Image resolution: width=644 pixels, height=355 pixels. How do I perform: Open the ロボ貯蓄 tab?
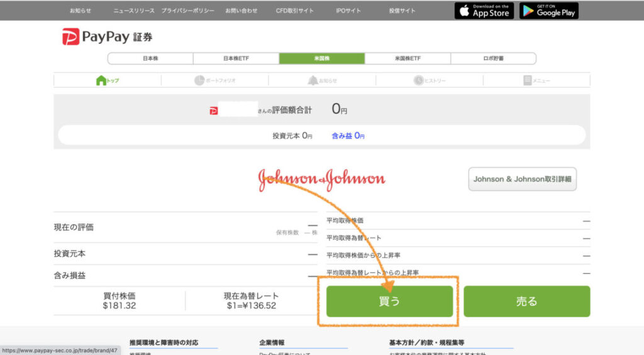494,58
